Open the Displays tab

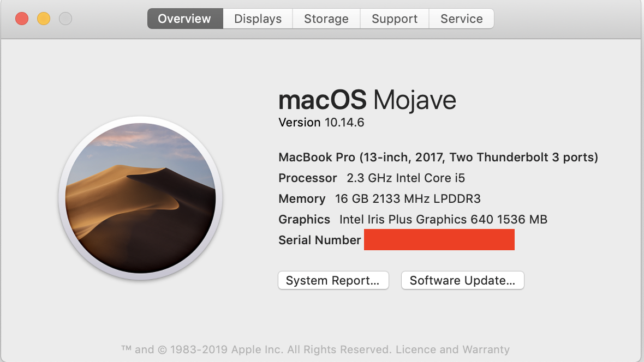pyautogui.click(x=258, y=19)
